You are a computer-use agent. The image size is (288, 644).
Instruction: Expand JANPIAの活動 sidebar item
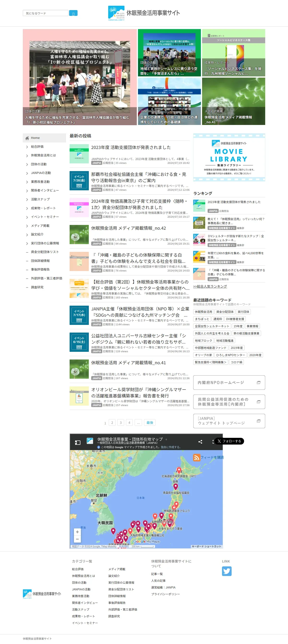[x=27, y=173]
